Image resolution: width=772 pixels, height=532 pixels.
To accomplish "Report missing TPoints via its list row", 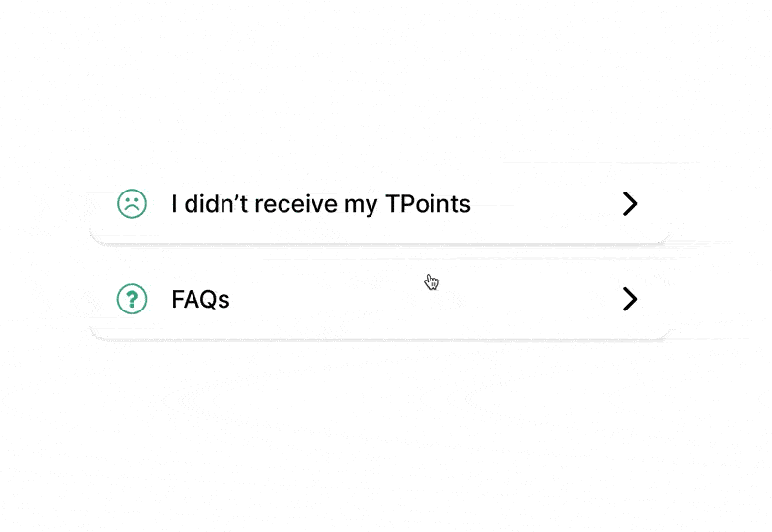I will click(x=379, y=204).
